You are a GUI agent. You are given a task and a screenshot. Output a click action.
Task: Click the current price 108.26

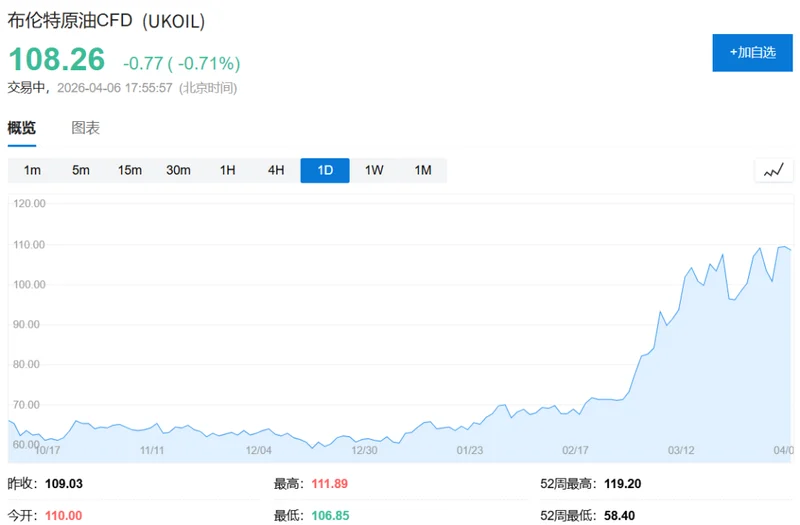point(57,60)
